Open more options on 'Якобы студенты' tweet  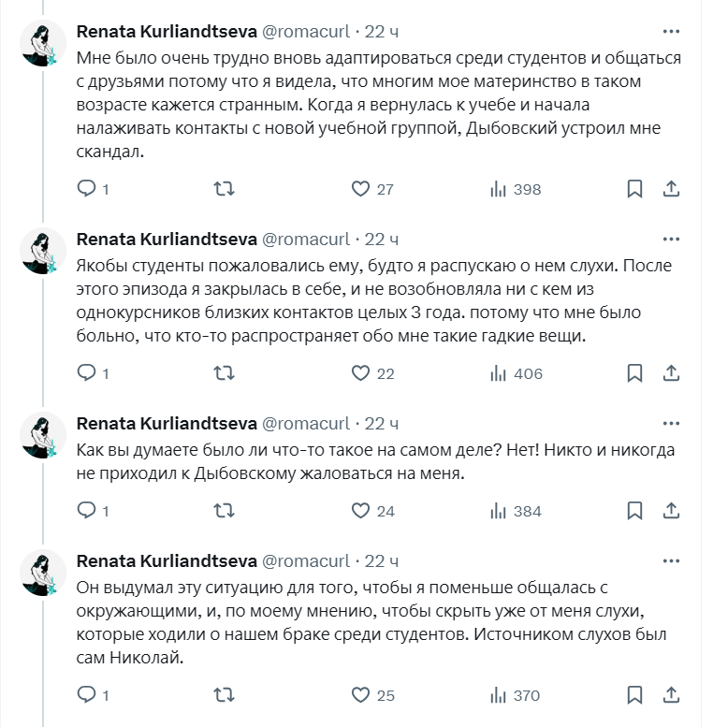[671, 240]
